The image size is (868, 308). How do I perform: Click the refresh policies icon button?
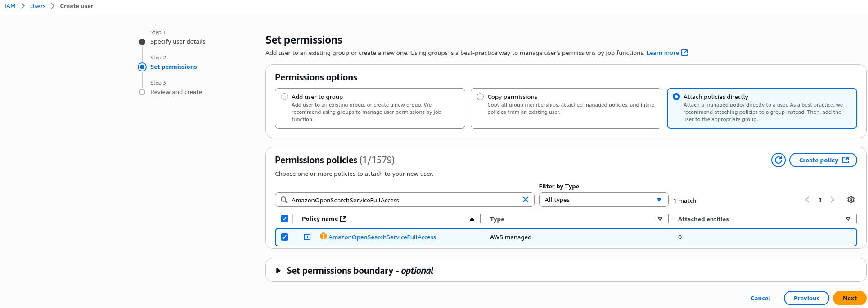778,160
